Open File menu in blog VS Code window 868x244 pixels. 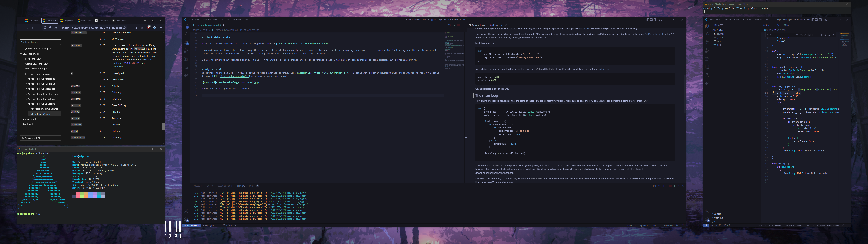191,20
